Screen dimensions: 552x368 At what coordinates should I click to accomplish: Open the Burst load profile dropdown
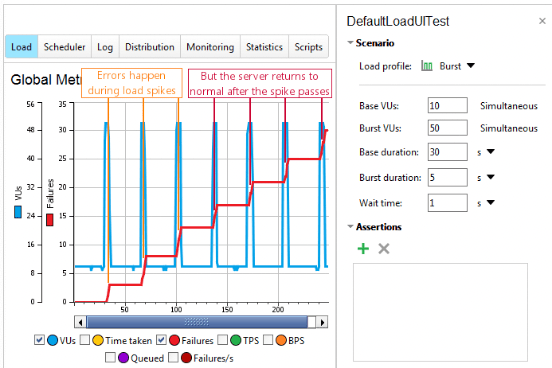pos(471,66)
